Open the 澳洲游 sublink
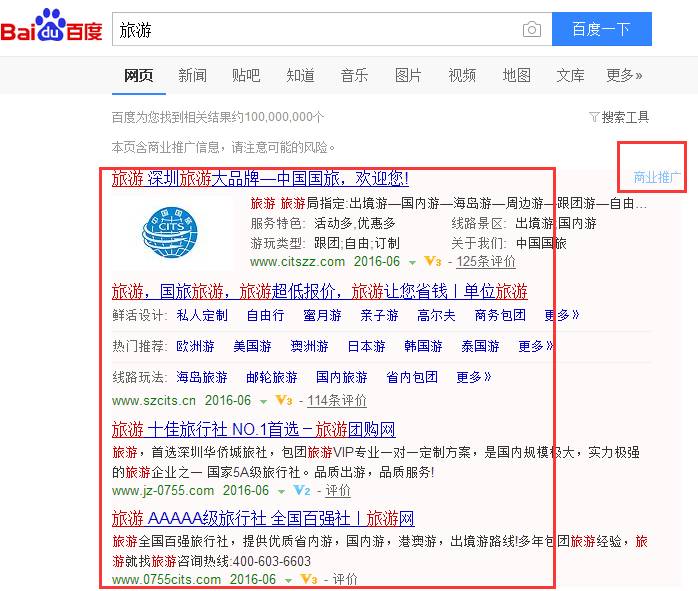698x591 pixels. [309, 346]
